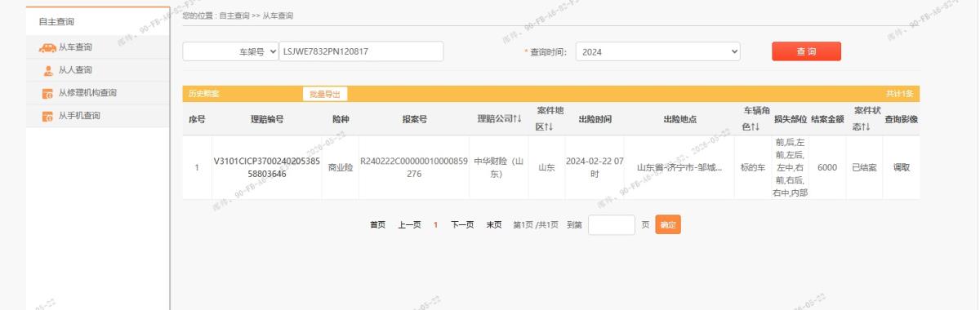The width and height of the screenshot is (980, 310).
Task: Click the 商业险 cell
Action: pyautogui.click(x=340, y=167)
